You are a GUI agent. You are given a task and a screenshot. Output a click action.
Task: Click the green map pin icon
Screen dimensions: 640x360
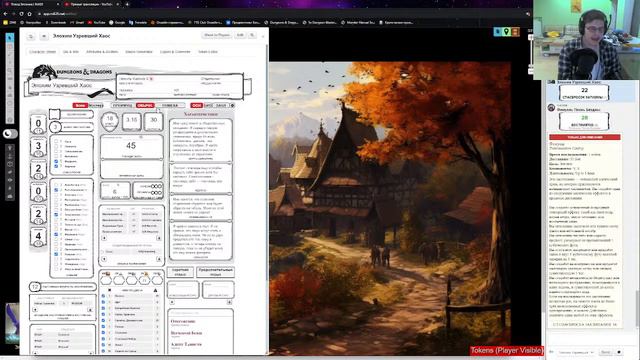(x=507, y=31)
